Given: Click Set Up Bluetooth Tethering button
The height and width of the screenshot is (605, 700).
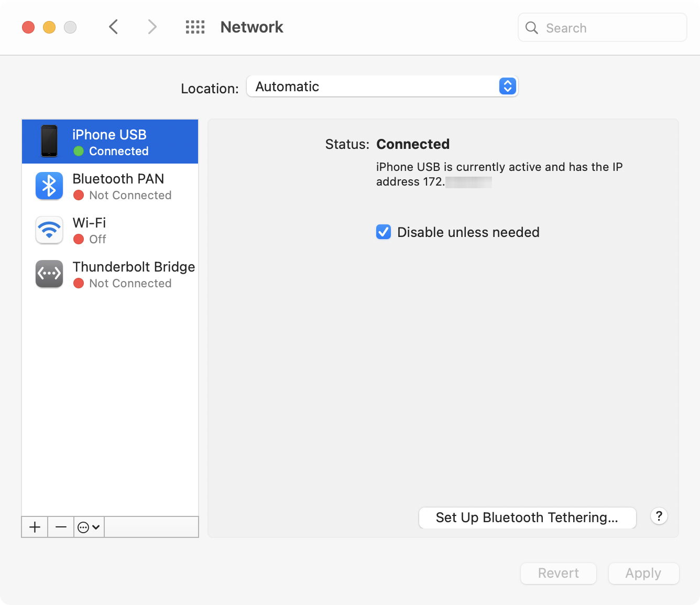Looking at the screenshot, I should pyautogui.click(x=527, y=517).
